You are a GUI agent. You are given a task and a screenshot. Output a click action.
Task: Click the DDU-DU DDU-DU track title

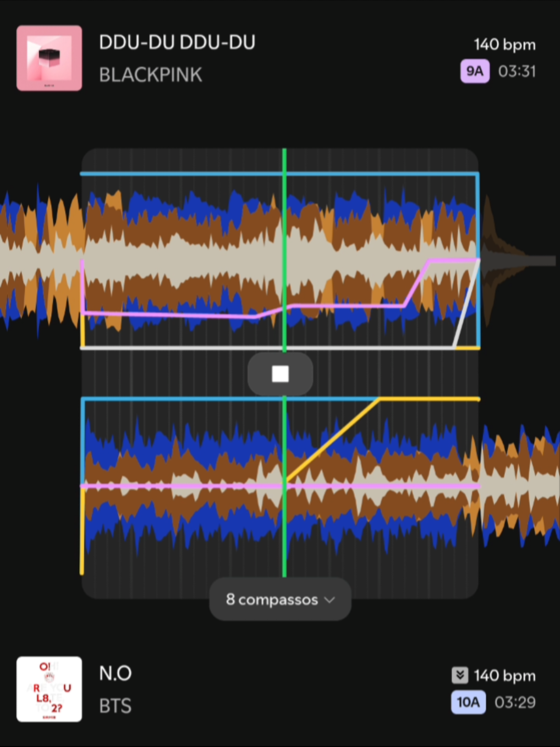tap(177, 43)
